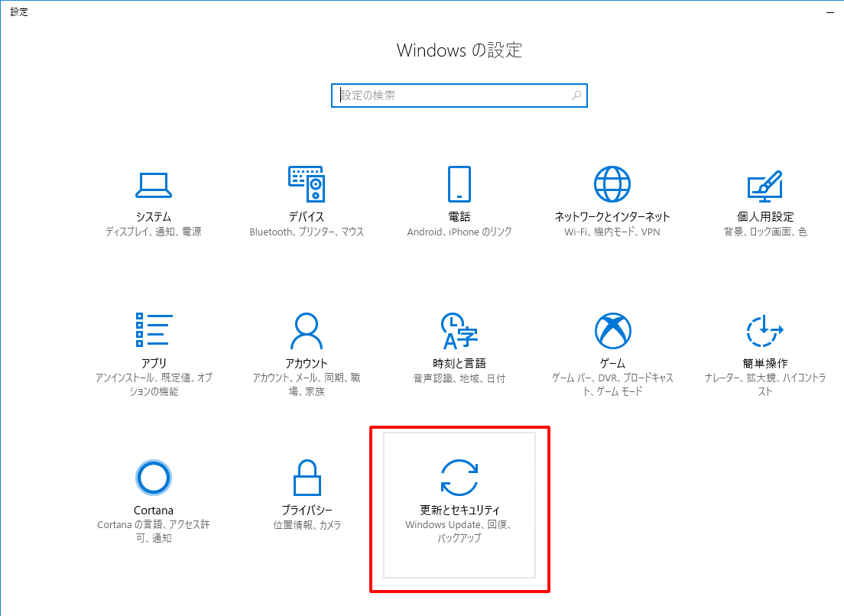844x616 pixels.
Task: Click the プライバシー label
Action: tap(307, 510)
